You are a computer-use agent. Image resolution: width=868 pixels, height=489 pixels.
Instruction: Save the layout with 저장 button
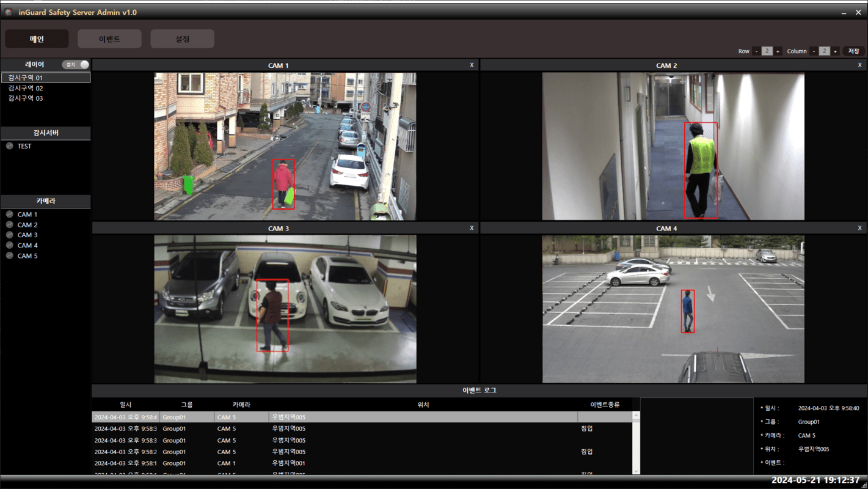(853, 51)
